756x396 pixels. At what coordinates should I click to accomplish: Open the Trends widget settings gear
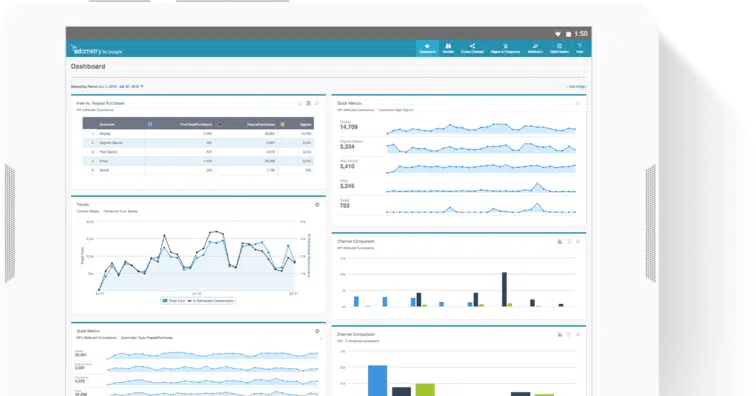pos(317,205)
